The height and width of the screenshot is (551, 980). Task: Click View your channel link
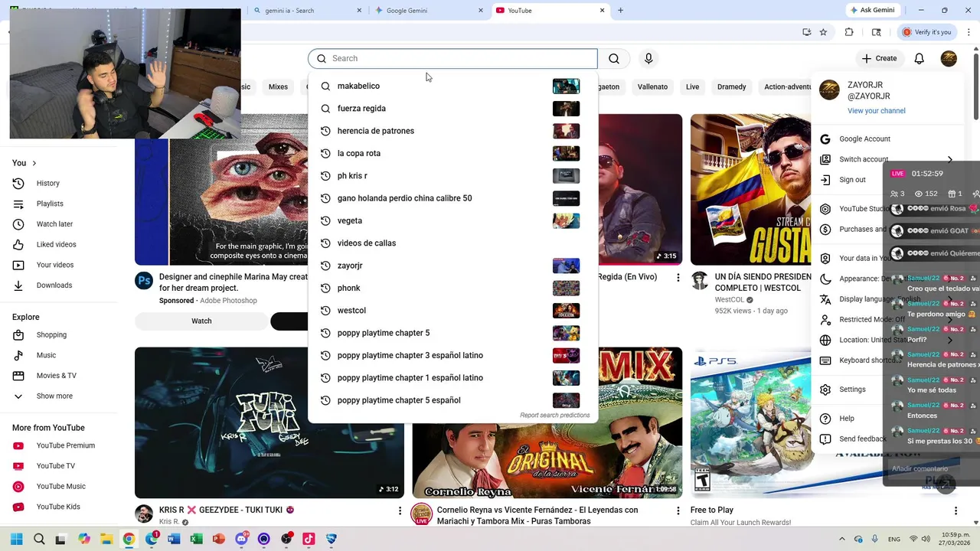[x=876, y=111]
